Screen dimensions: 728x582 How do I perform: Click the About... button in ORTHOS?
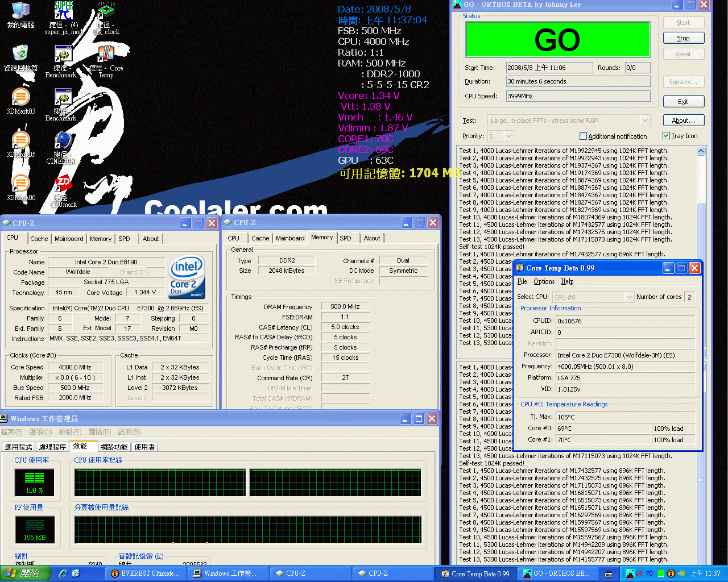(684, 120)
